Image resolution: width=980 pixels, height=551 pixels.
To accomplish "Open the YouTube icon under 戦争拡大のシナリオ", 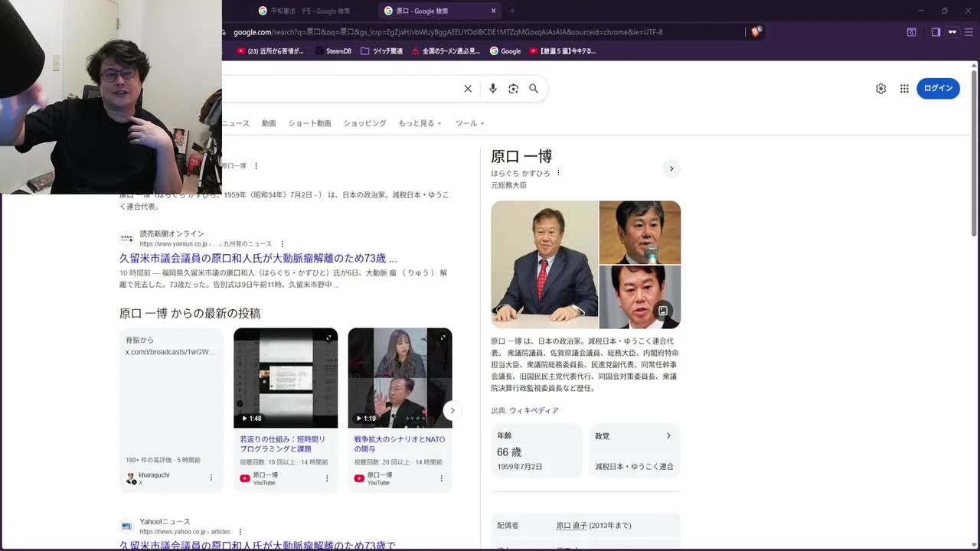I will point(359,478).
